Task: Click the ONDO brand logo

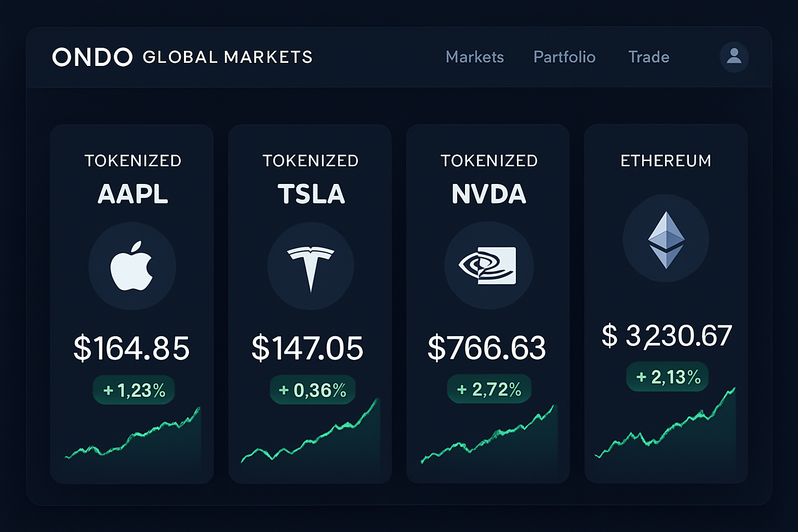Action: (91, 57)
